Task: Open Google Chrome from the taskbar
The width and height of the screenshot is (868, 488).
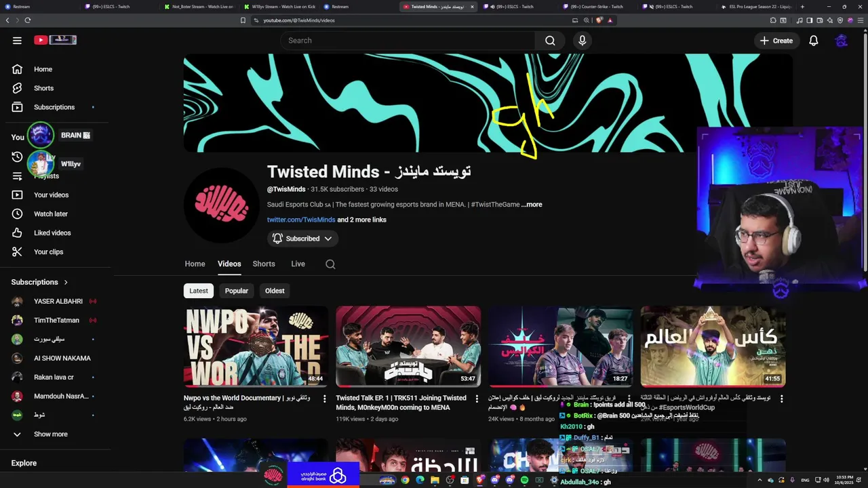Action: pyautogui.click(x=405, y=481)
